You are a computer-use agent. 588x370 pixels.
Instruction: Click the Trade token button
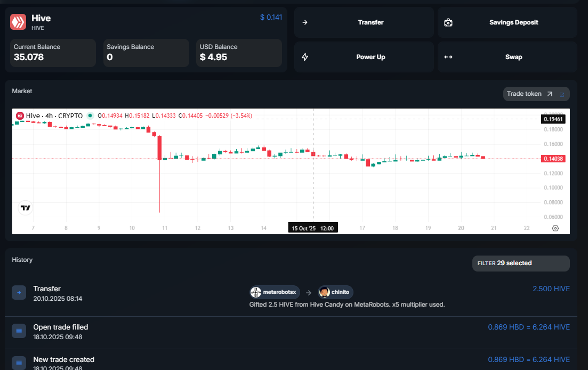pyautogui.click(x=529, y=94)
